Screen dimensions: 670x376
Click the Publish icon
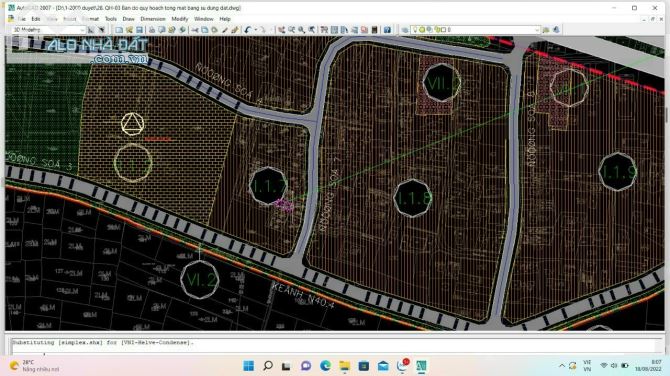tap(171, 29)
